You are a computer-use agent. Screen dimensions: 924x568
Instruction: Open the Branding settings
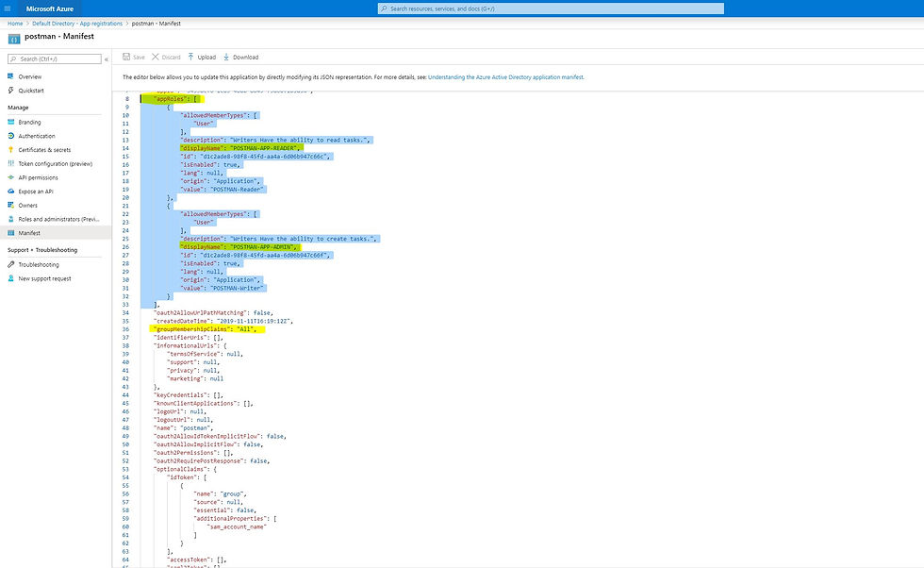29,122
